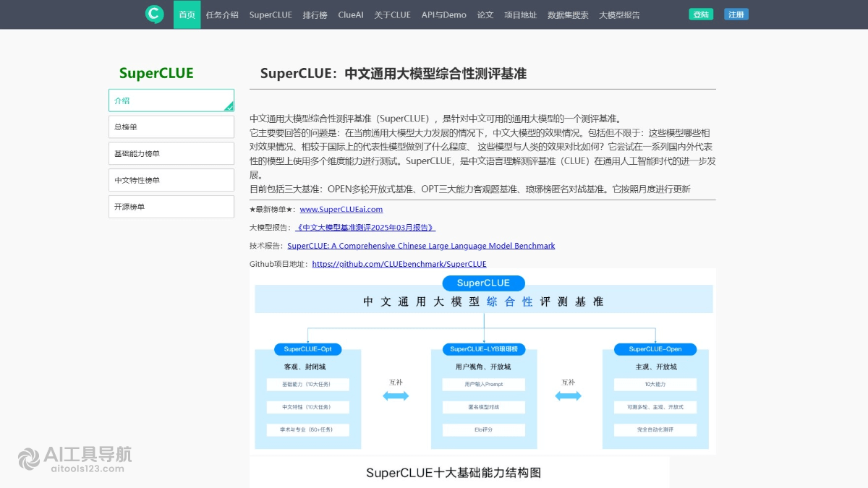Open the SuperCLUE technical report paper link
This screenshot has width=868, height=488.
coord(421,246)
